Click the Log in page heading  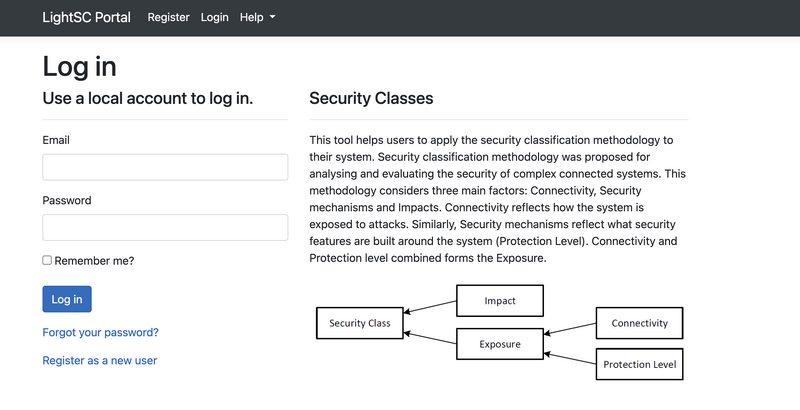[x=80, y=67]
